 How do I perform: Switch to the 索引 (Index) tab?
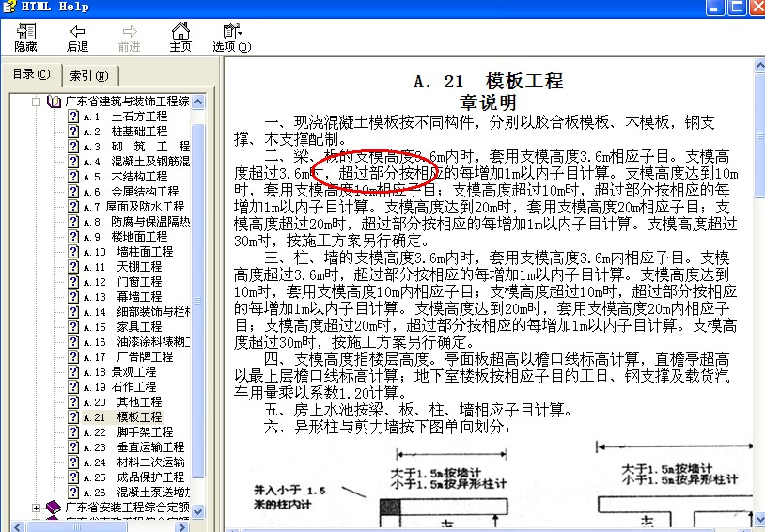point(89,75)
